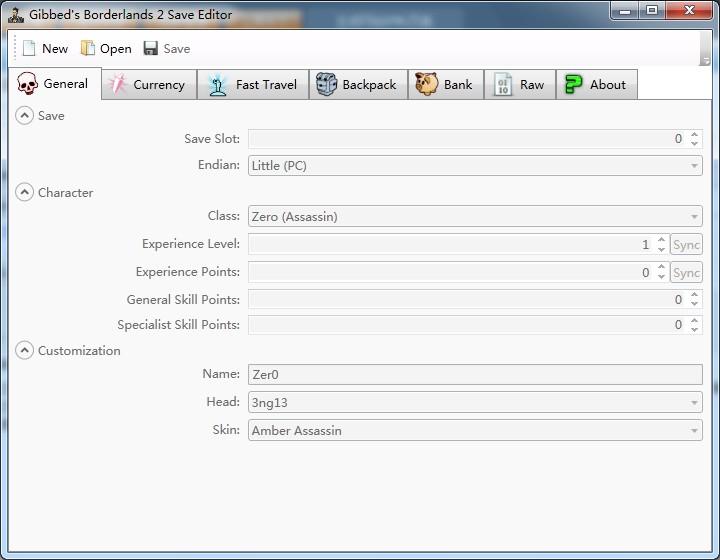Increase Specialist Skill Points

click(694, 320)
